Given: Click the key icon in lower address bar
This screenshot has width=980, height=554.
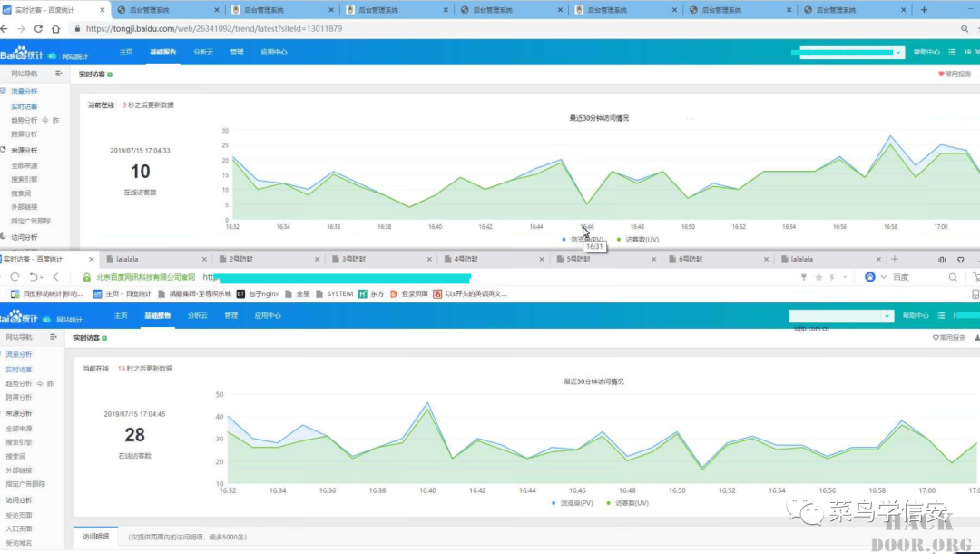Looking at the screenshot, I should (804, 277).
